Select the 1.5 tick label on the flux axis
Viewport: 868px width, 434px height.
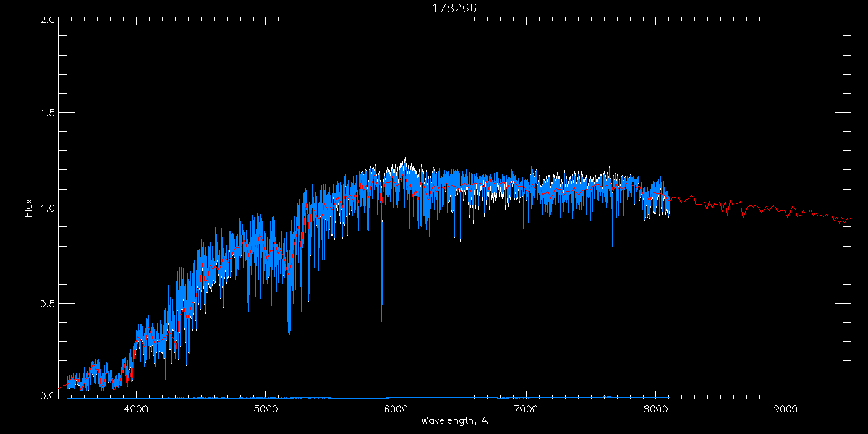[x=48, y=114]
